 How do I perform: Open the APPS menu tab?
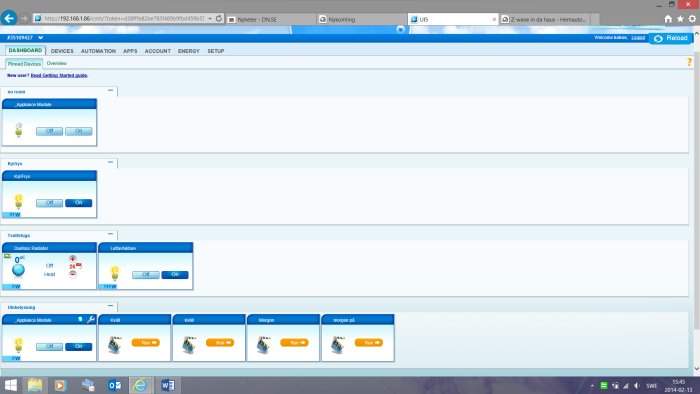pyautogui.click(x=130, y=51)
